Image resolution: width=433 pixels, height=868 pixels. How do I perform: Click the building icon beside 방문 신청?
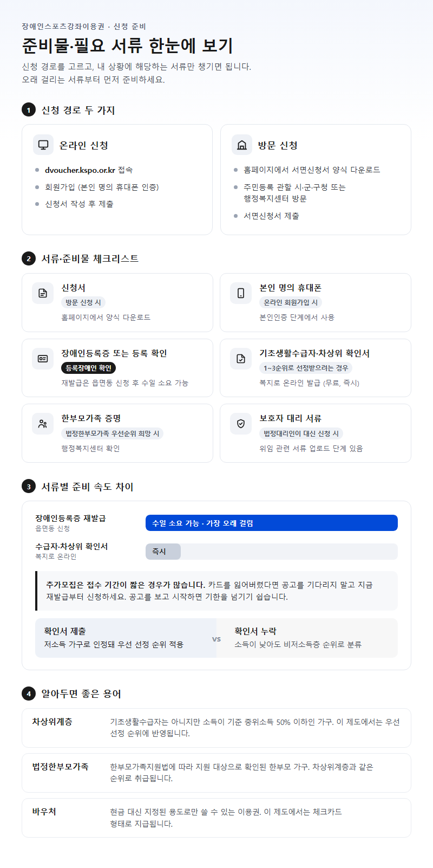click(242, 145)
